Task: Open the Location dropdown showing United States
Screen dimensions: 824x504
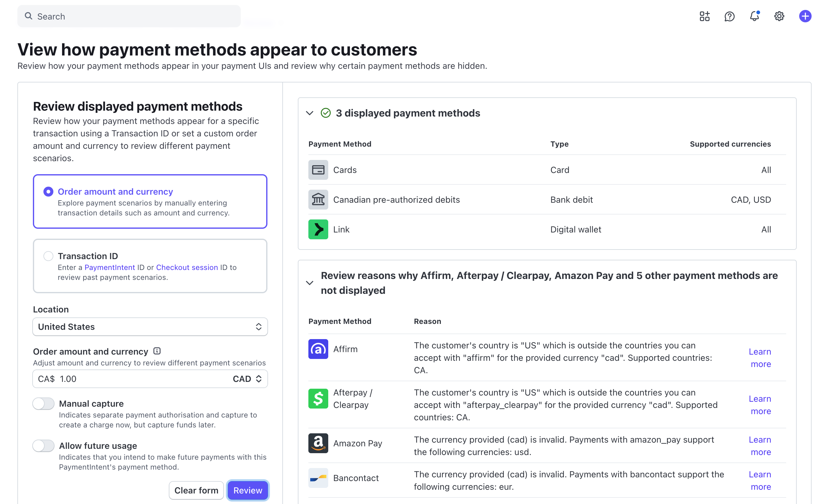Action: (150, 326)
